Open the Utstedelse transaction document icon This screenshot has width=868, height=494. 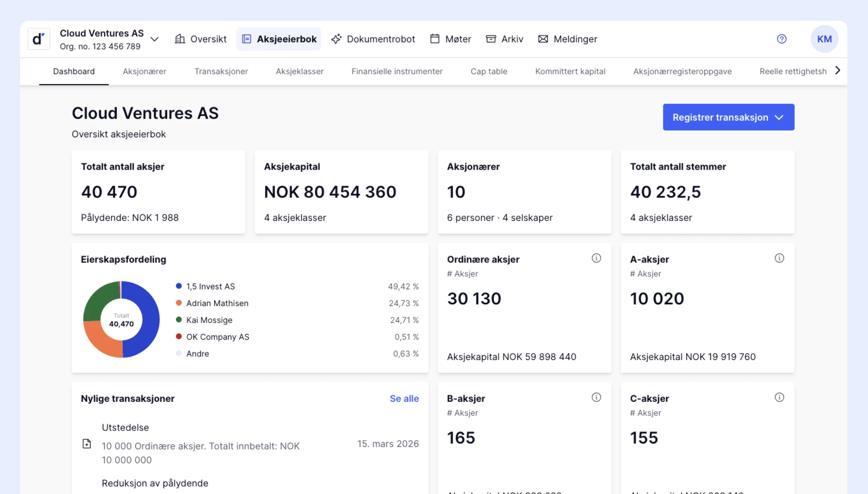[87, 444]
